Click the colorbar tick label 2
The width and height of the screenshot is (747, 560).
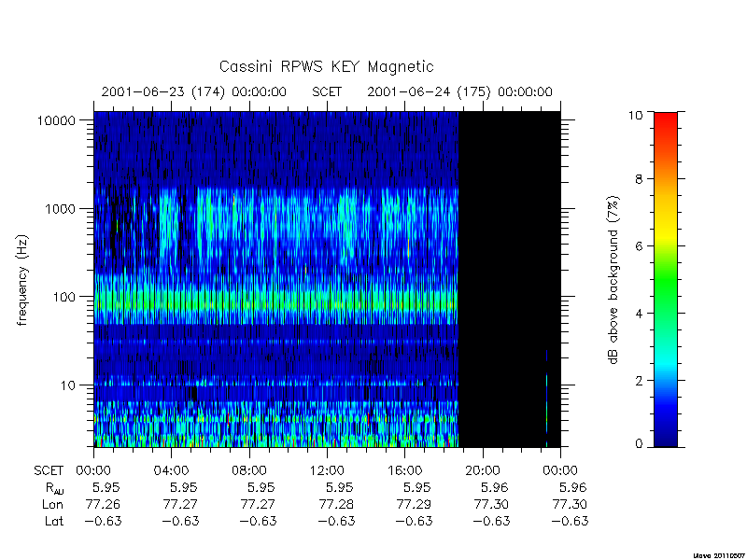pyautogui.click(x=639, y=381)
